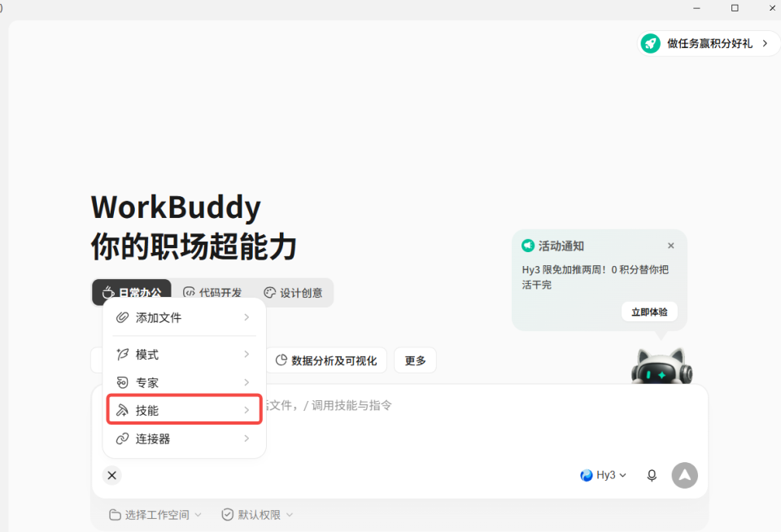Image resolution: width=781 pixels, height=532 pixels.
Task: Click the mode icon next to 模式
Action: [122, 354]
